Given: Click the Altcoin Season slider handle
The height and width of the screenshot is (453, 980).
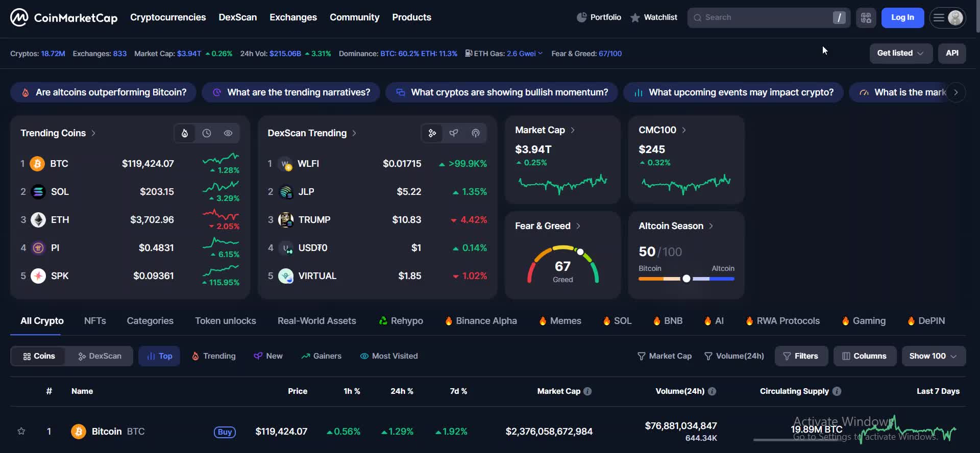Looking at the screenshot, I should click(687, 279).
